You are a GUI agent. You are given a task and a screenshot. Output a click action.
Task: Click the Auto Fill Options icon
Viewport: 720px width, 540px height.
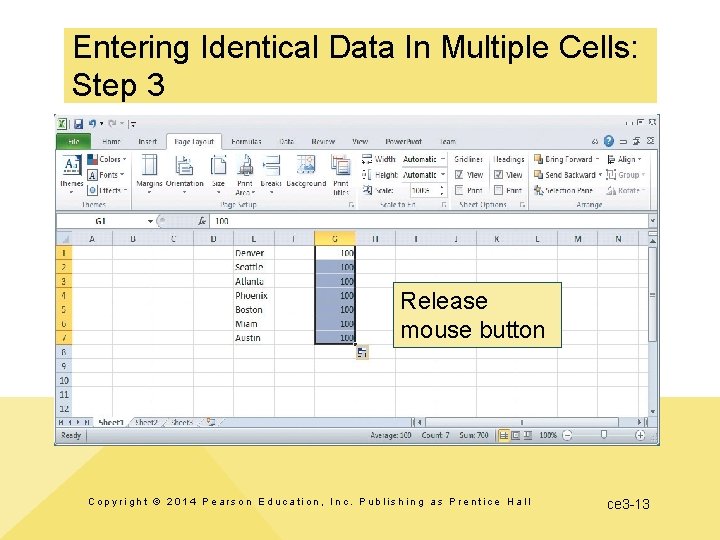click(x=362, y=352)
